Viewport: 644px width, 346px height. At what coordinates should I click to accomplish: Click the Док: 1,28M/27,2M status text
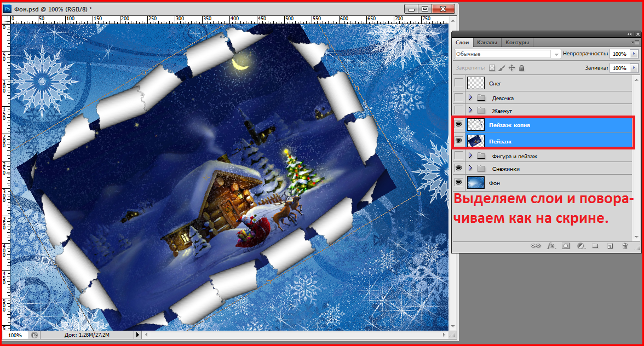(87, 335)
